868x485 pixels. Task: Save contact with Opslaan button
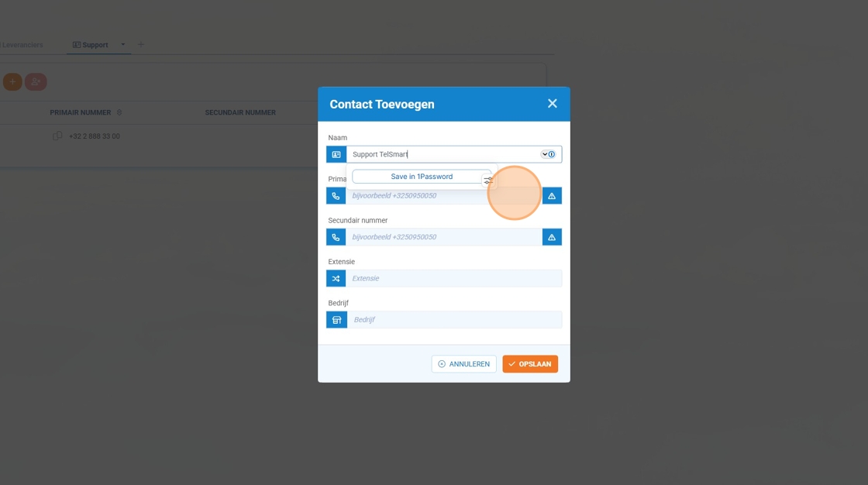530,364
